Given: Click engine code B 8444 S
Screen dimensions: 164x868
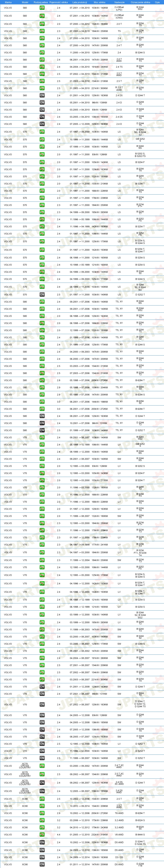Looking at the screenshot, I should tap(140, 835).
